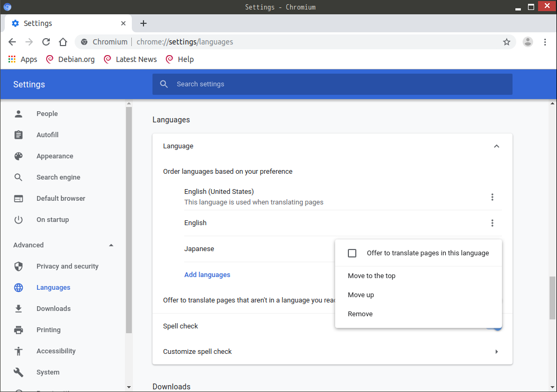
Task: Click the Printing printer icon
Action: pyautogui.click(x=19, y=330)
